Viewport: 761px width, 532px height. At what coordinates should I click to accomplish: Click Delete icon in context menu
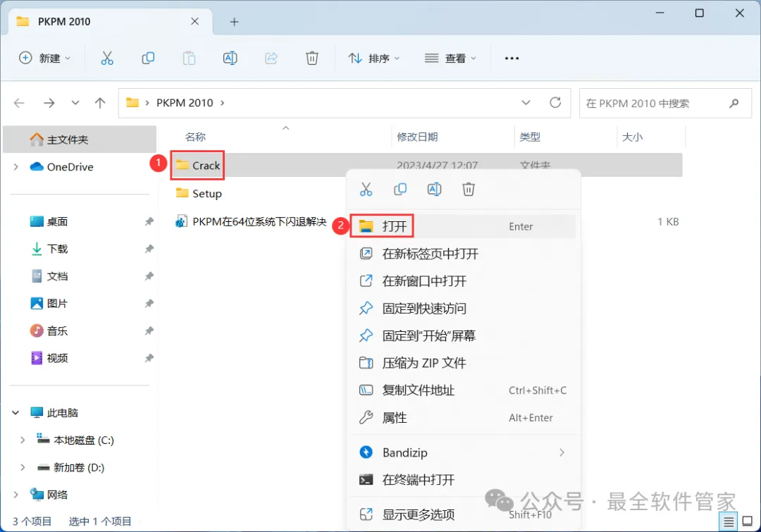[x=469, y=190]
